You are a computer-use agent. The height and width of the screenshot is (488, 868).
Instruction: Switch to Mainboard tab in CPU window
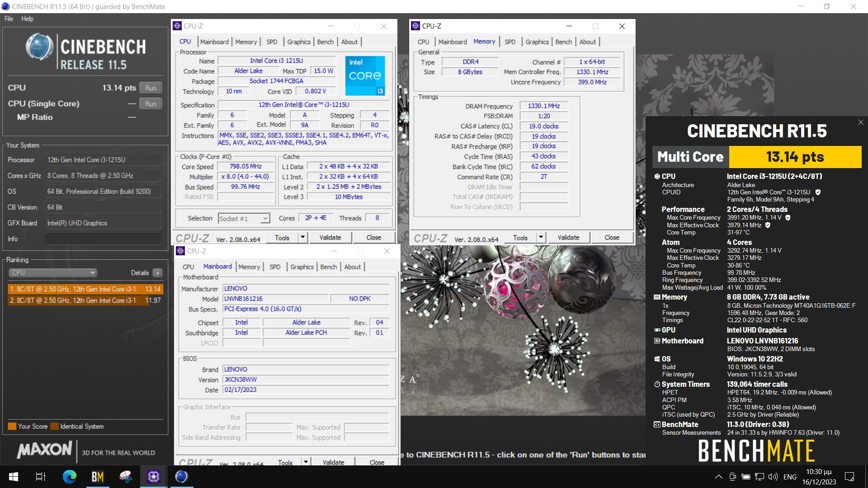click(x=214, y=42)
